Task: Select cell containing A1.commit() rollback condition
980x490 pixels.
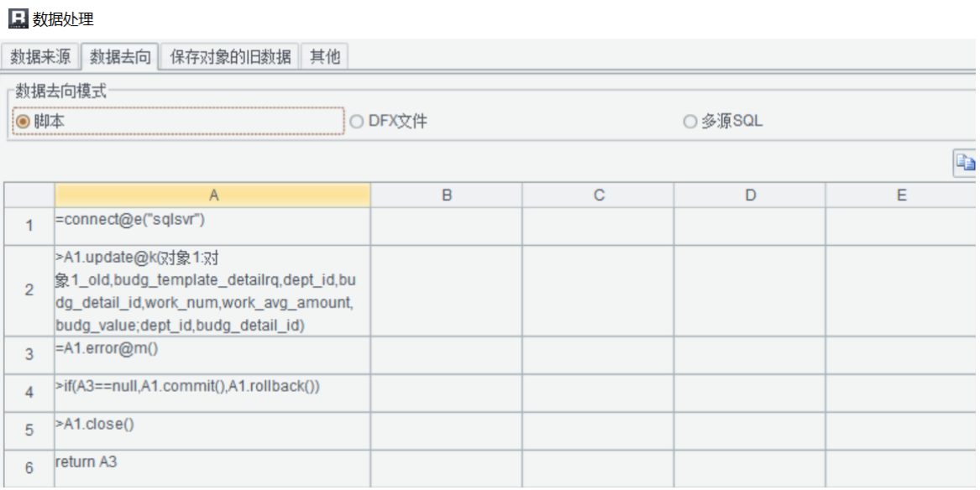Action: click(213, 393)
